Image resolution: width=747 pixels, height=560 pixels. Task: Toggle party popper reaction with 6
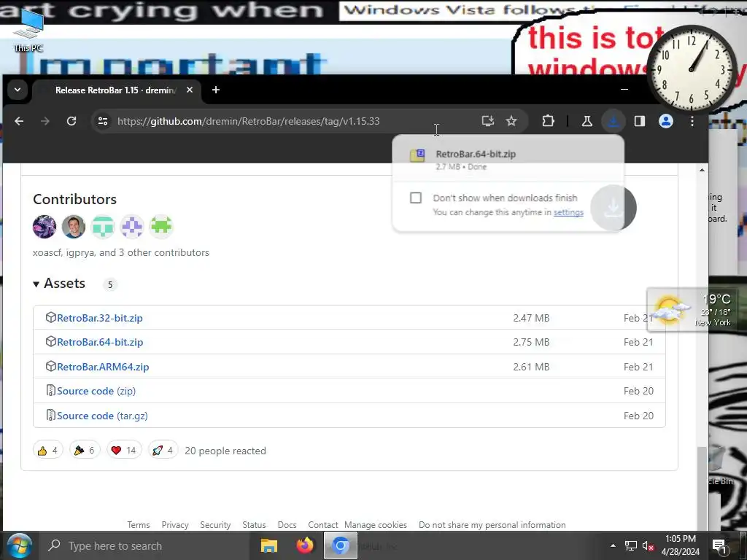tap(85, 450)
